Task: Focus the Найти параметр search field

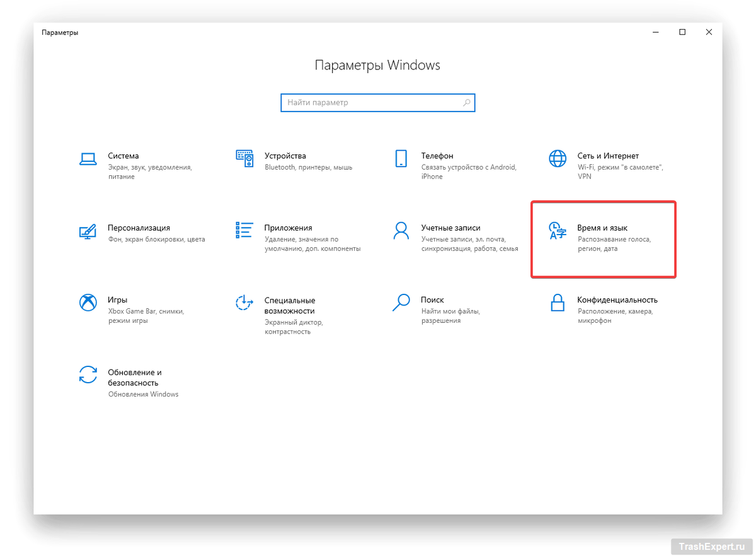Action: [378, 103]
